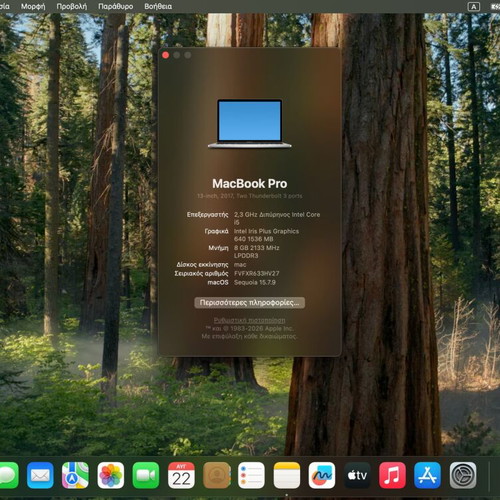Viewport: 500px width, 500px height.
Task: Open the Notes app in the Dock
Action: coord(287,475)
